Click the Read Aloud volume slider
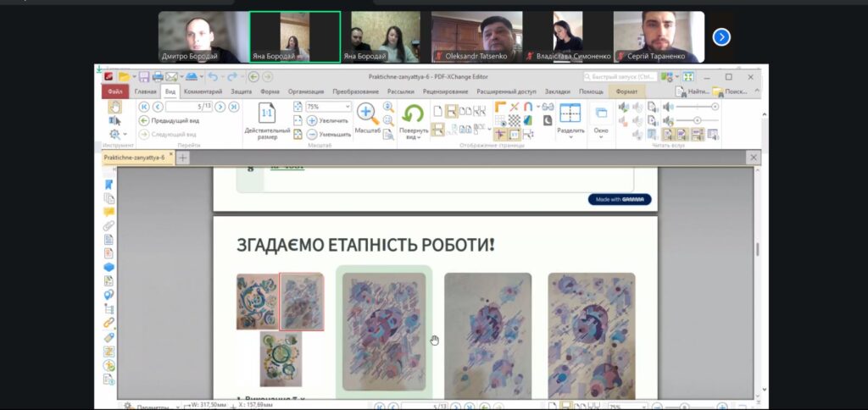Screen dimensions: 868x410 coord(696,107)
